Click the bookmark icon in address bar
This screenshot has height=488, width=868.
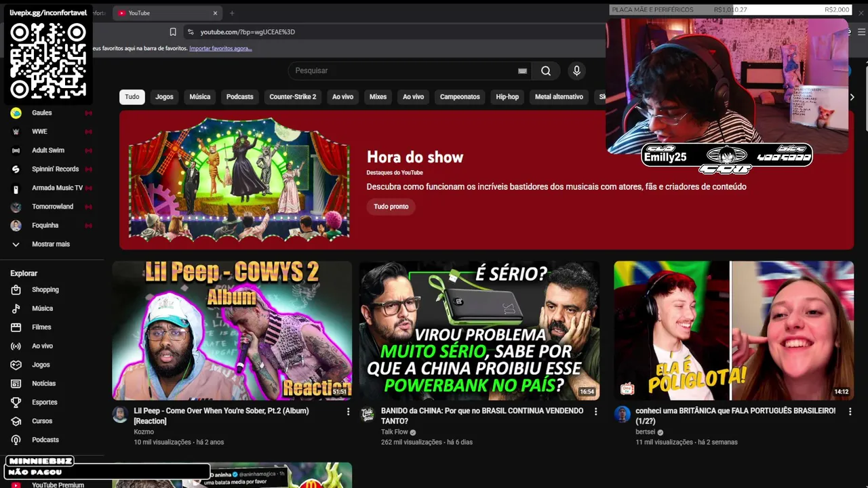[173, 32]
